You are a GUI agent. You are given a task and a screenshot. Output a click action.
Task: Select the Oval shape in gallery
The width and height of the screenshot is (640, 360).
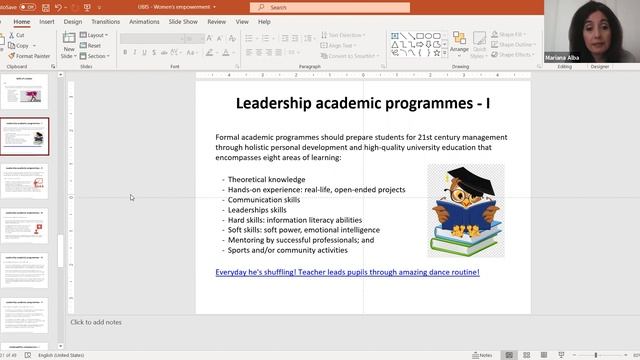click(428, 36)
